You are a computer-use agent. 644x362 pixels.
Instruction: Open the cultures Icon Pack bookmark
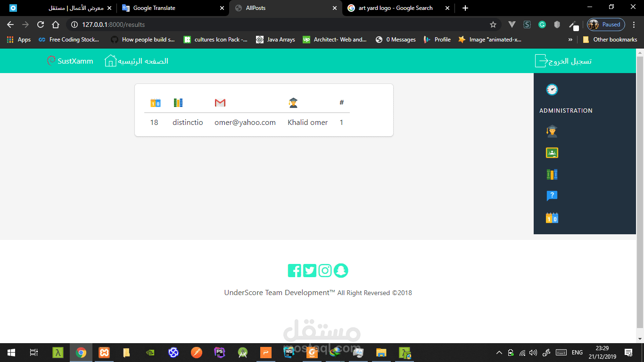215,40
